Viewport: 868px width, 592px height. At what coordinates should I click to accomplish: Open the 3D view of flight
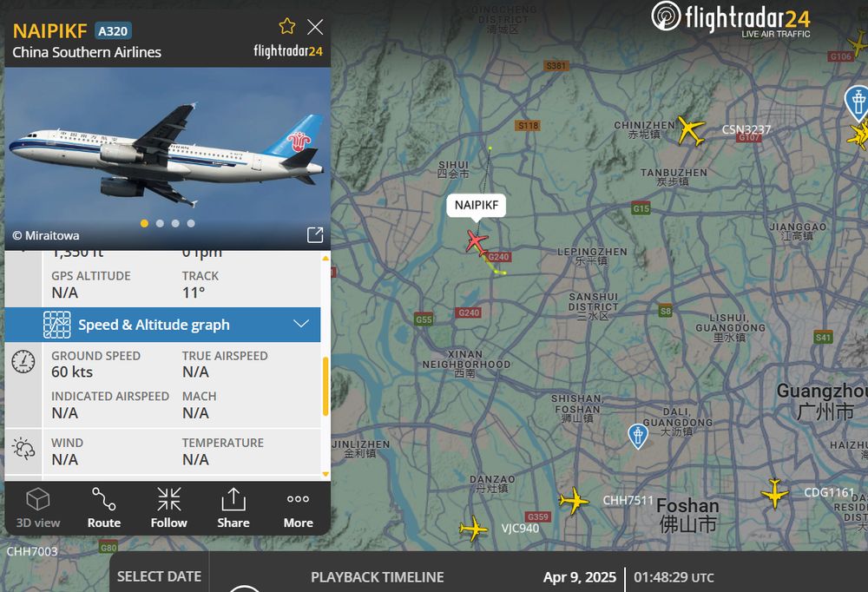click(x=37, y=508)
